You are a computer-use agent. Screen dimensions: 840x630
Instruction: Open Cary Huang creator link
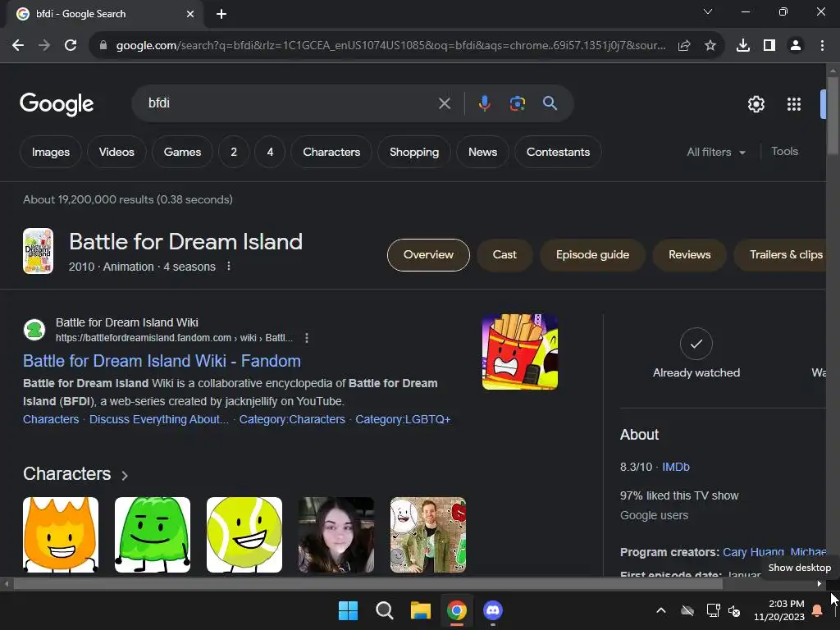tap(753, 552)
